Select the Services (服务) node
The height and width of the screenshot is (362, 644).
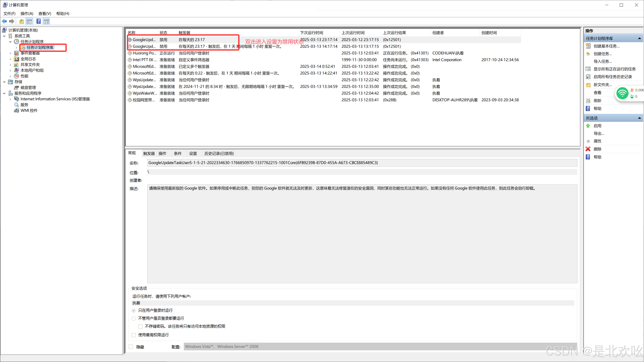point(24,105)
